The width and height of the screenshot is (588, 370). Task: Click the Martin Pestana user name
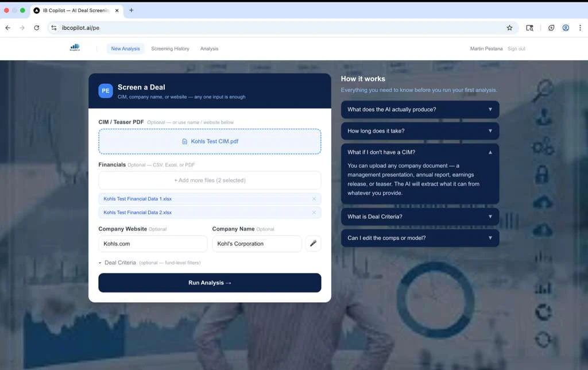[x=486, y=49]
